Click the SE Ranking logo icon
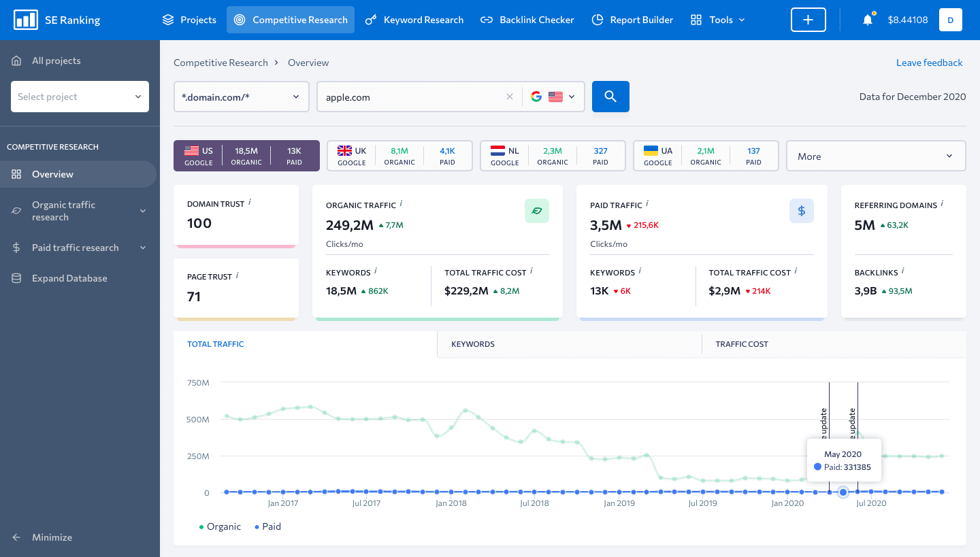The image size is (980, 557). pyautogui.click(x=26, y=20)
